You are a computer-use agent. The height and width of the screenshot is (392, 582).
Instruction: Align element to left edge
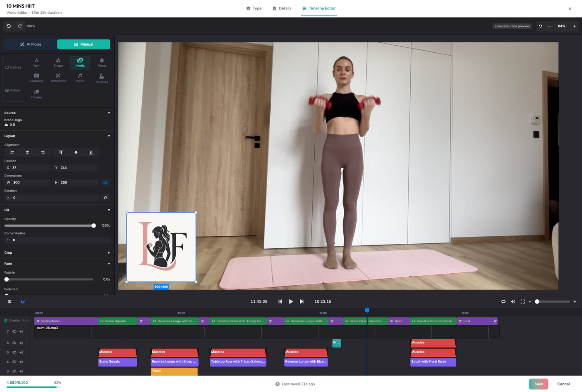12,152
